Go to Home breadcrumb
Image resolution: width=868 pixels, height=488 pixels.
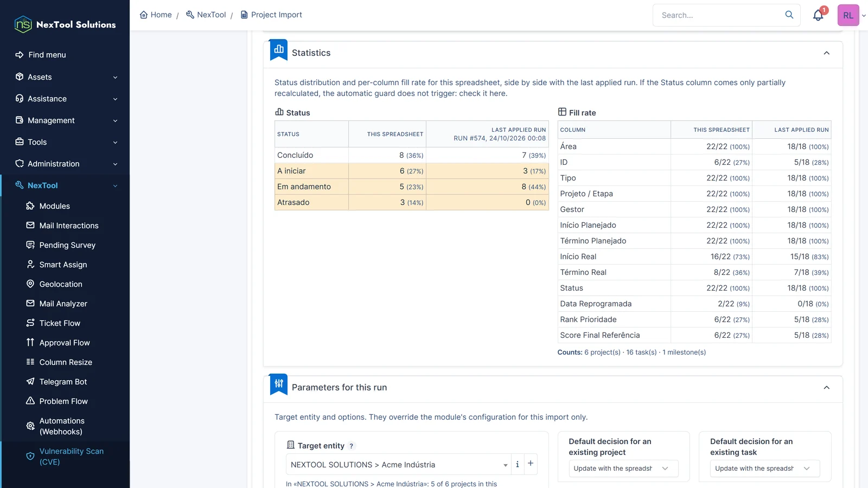[156, 15]
